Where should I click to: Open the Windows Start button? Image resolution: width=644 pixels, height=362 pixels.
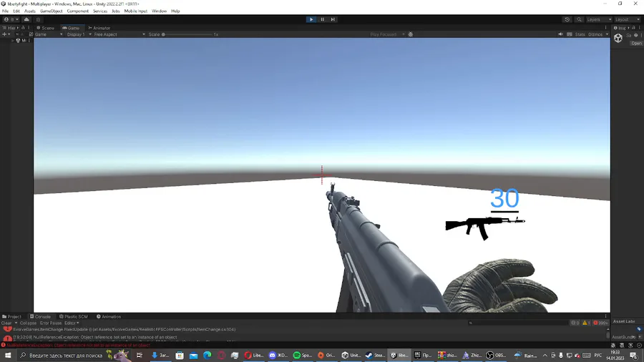(x=8, y=356)
